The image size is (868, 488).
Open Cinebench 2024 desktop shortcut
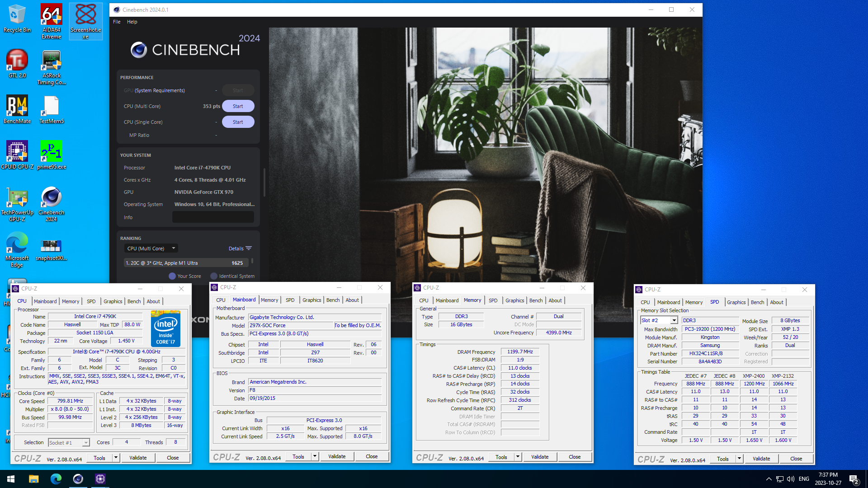pyautogui.click(x=51, y=204)
